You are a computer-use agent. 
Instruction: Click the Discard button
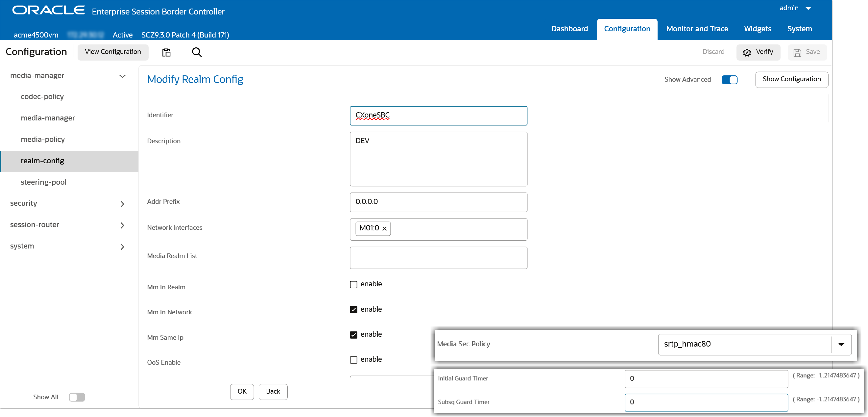pyautogui.click(x=713, y=52)
